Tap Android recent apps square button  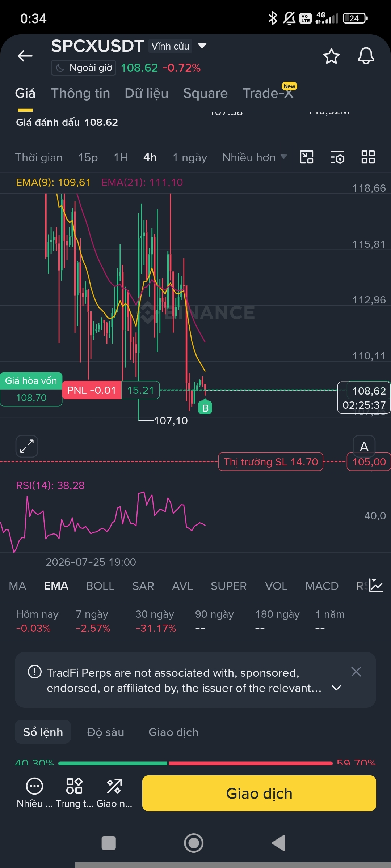point(109,843)
